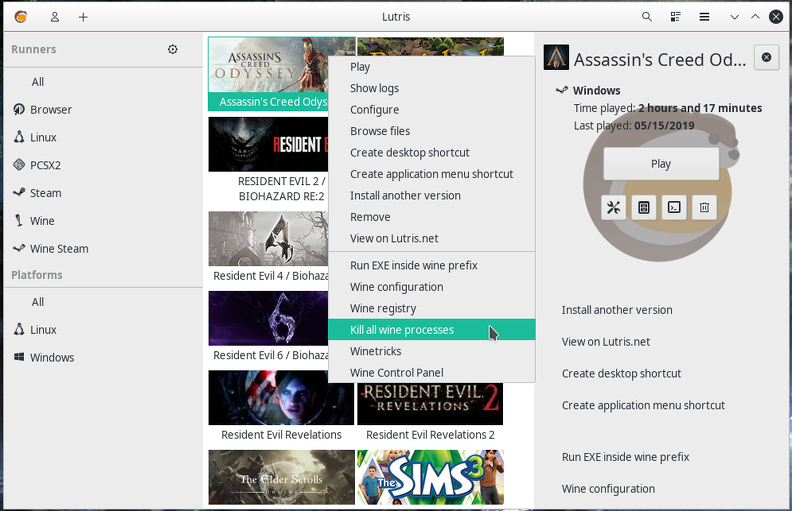Click the trash can remove icon
The height and width of the screenshot is (511, 792).
click(705, 207)
